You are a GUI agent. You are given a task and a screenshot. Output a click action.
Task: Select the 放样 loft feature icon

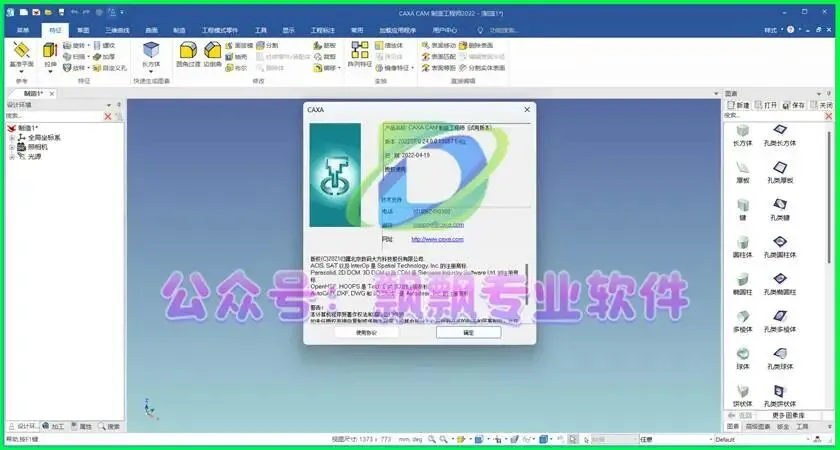tap(67, 68)
